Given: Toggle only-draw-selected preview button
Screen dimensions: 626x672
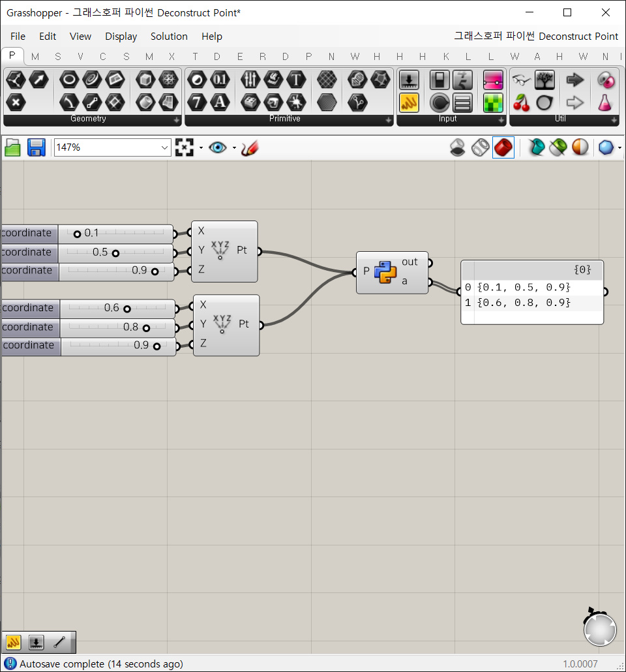Looking at the screenshot, I should [x=536, y=147].
